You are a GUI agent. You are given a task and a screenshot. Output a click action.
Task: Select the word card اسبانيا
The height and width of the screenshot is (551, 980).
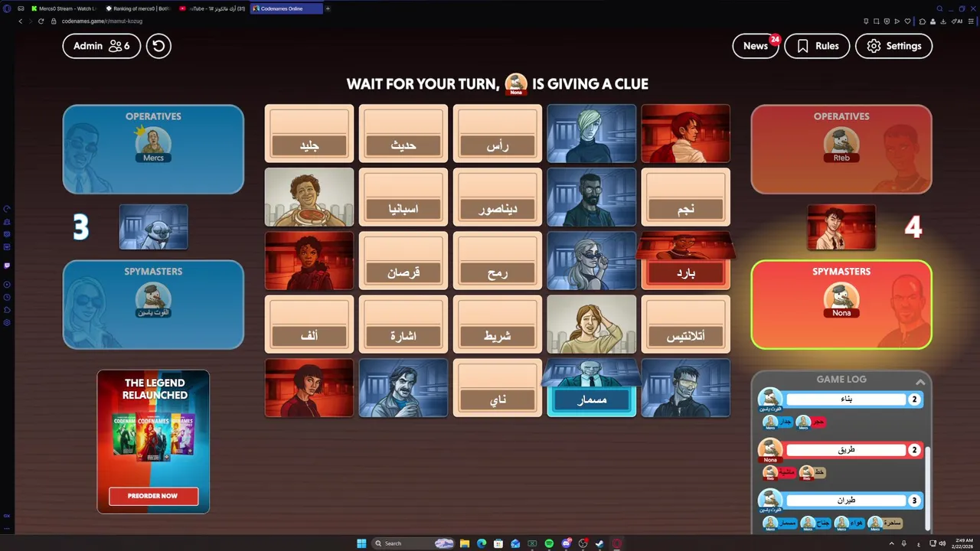click(403, 197)
